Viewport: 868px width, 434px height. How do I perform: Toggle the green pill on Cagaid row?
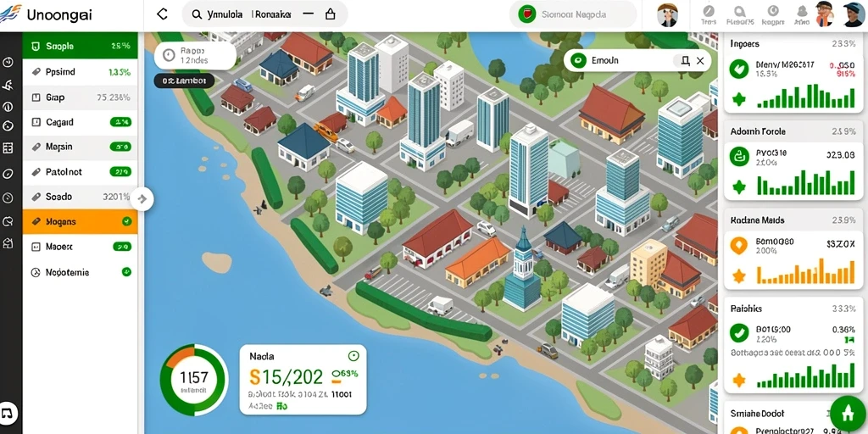[120, 122]
